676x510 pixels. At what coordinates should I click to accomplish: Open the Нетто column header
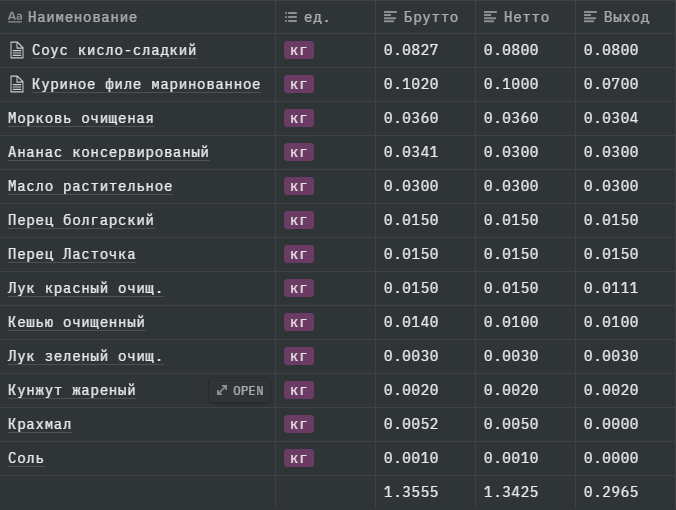526,17
